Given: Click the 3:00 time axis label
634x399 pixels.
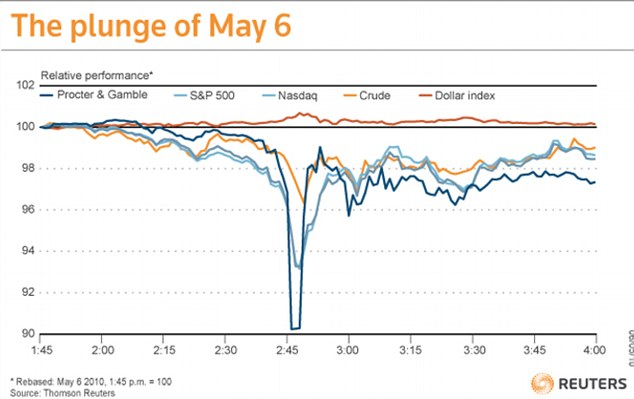Looking at the screenshot, I should (x=347, y=350).
